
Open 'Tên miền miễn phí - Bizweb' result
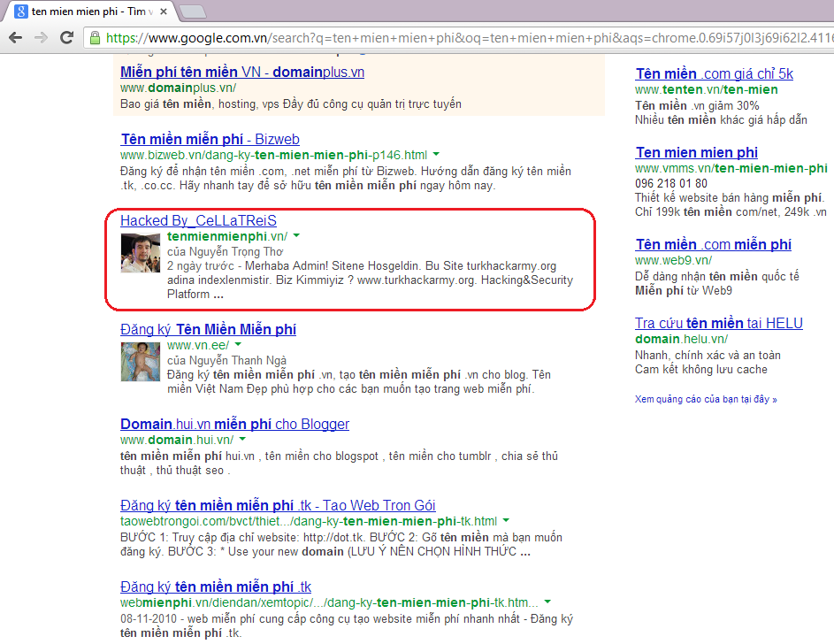coord(210,139)
